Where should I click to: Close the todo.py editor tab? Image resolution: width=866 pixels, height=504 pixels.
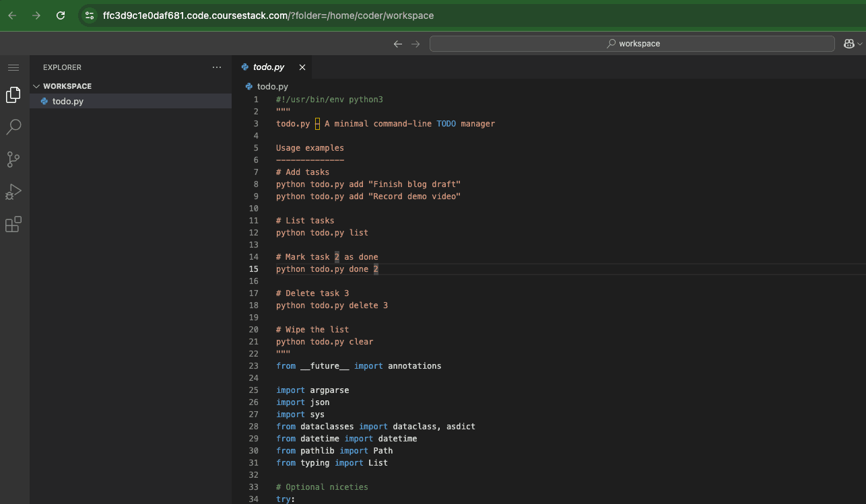(302, 67)
